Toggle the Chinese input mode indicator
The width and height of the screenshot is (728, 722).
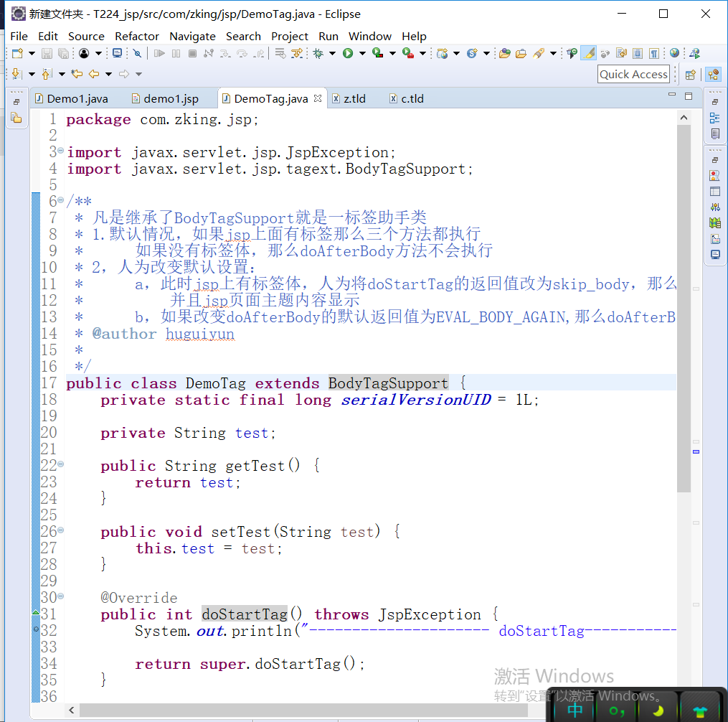click(x=575, y=710)
